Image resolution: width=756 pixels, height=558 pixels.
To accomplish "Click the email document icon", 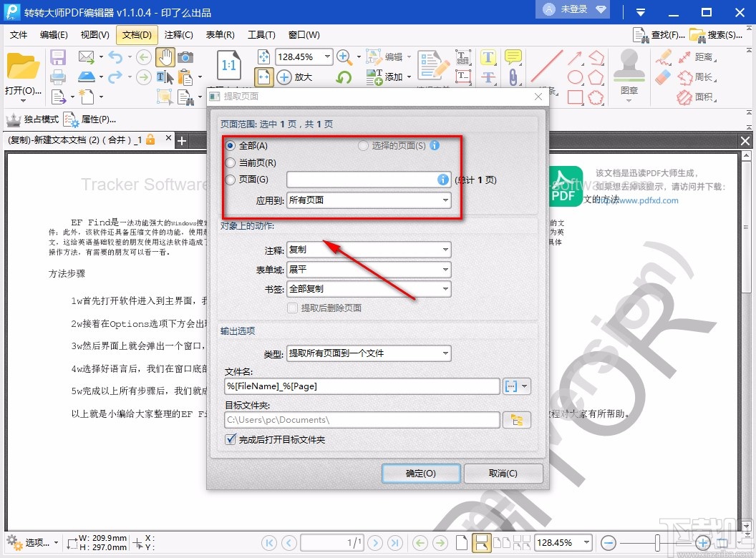I will click(86, 56).
